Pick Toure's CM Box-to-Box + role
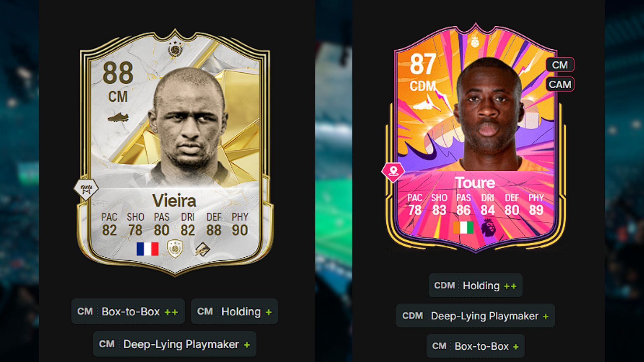 point(476,346)
